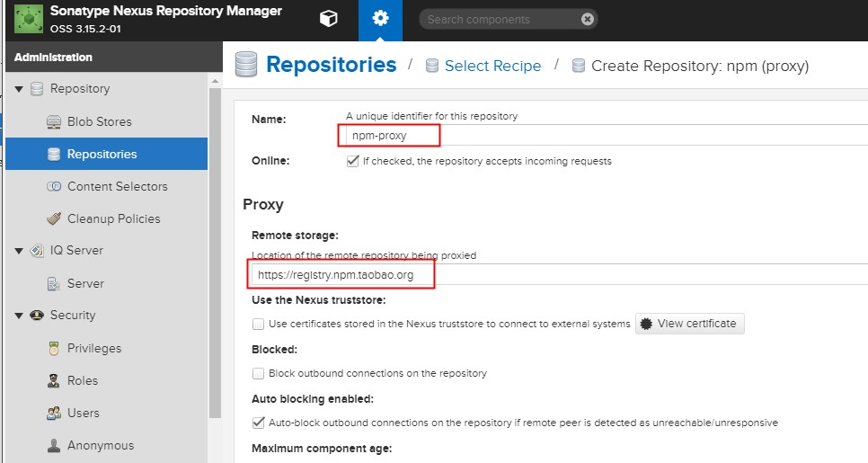The height and width of the screenshot is (463, 868).
Task: Open Blob Stores in sidebar
Action: tap(99, 121)
